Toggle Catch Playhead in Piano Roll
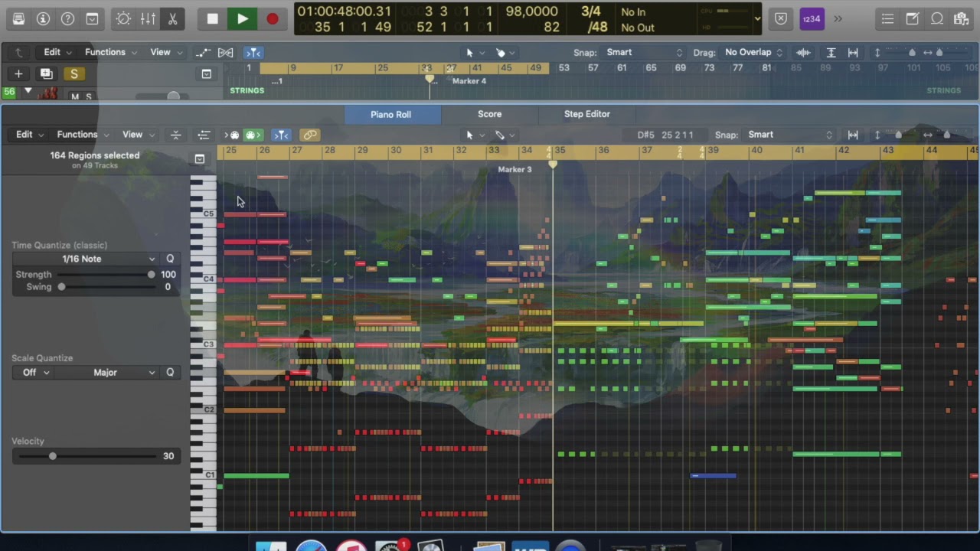Image resolution: width=980 pixels, height=551 pixels. 282,135
